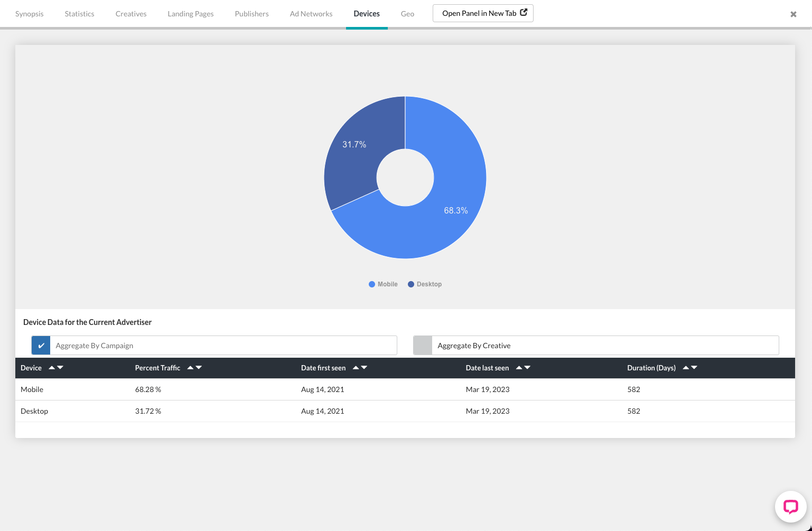Go to the Geo tab

[407, 14]
